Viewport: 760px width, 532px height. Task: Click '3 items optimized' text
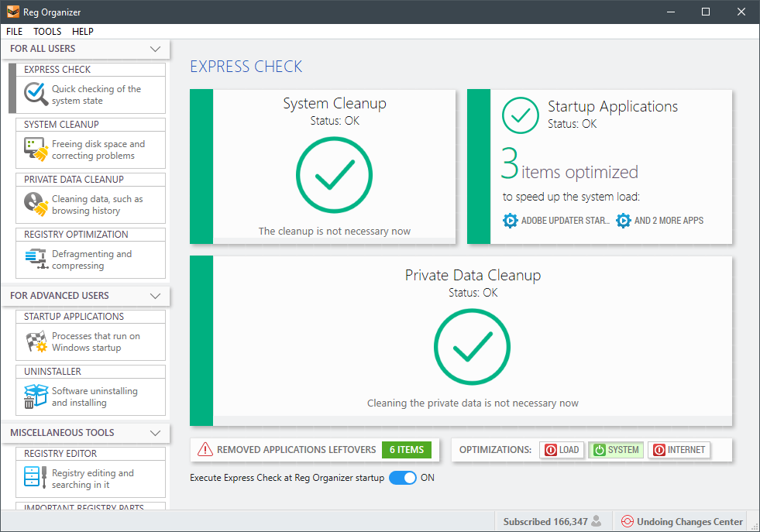tap(569, 165)
